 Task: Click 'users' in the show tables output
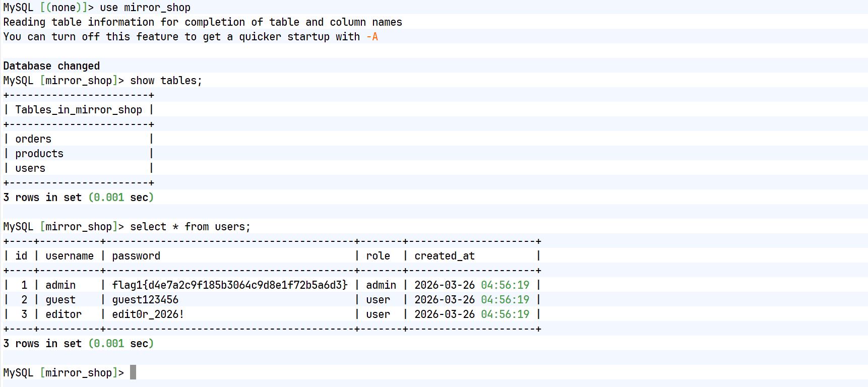30,168
